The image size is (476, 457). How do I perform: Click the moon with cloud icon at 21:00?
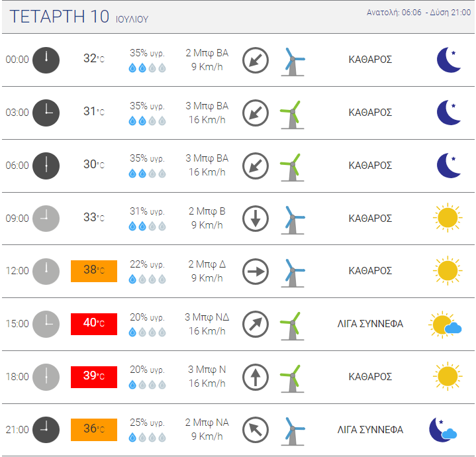pos(443,430)
